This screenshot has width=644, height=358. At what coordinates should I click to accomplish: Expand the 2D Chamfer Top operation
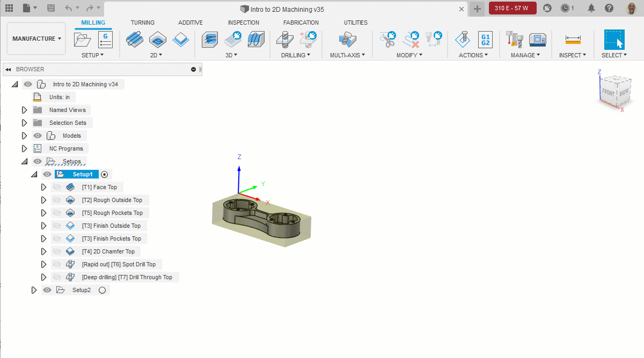pos(44,251)
